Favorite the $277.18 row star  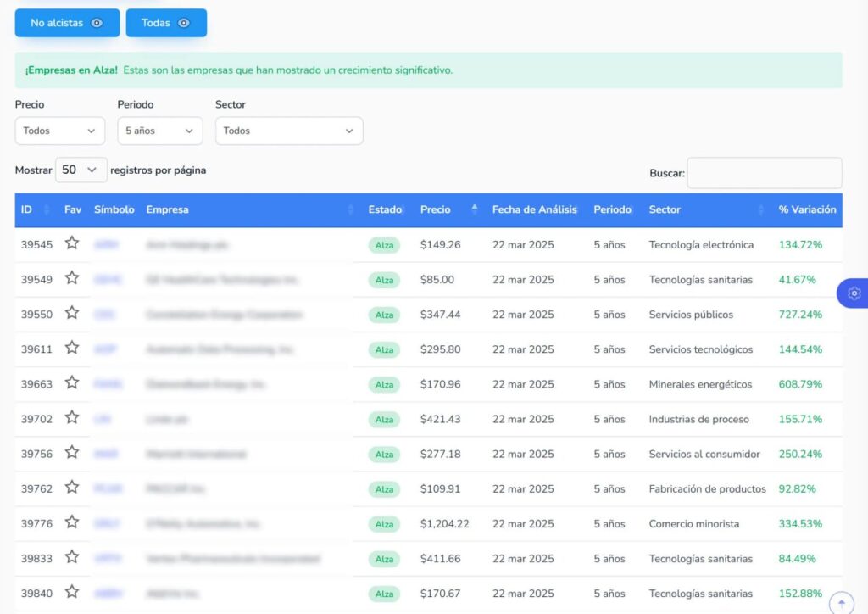(72, 453)
